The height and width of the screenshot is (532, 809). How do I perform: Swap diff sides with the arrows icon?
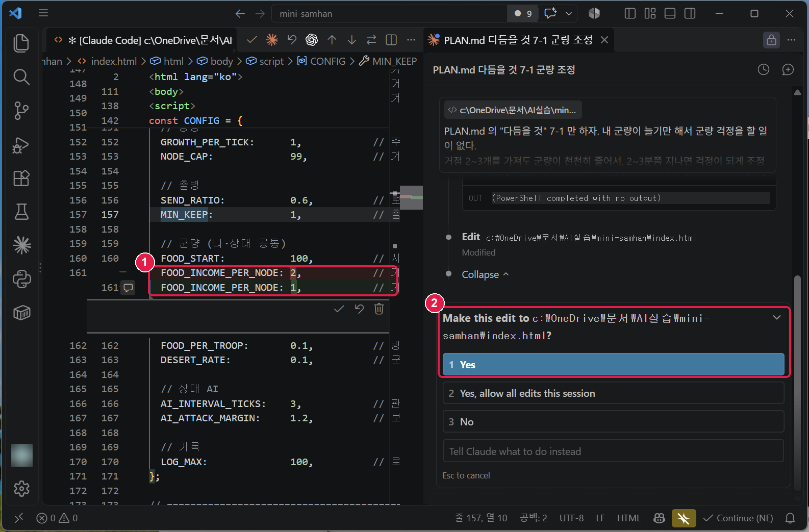click(x=371, y=40)
